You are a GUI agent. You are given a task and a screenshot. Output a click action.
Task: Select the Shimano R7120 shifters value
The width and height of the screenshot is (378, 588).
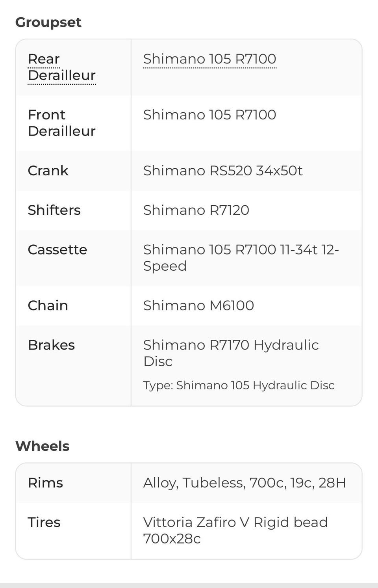pos(196,210)
